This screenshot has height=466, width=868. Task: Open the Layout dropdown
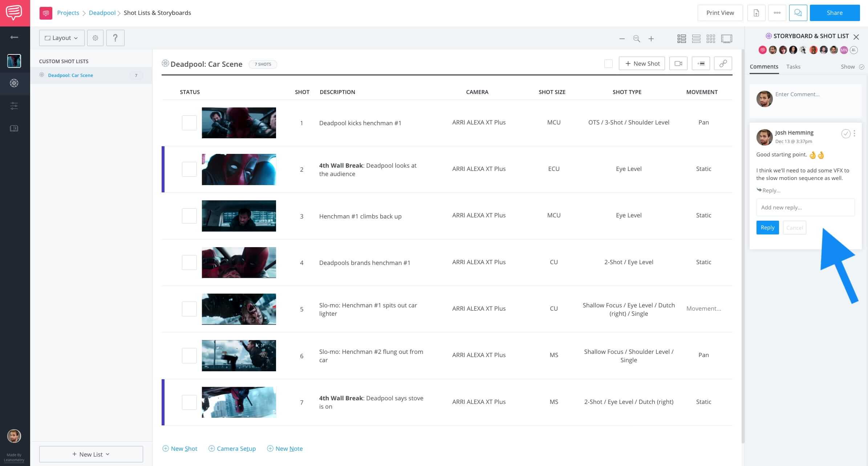(x=62, y=38)
